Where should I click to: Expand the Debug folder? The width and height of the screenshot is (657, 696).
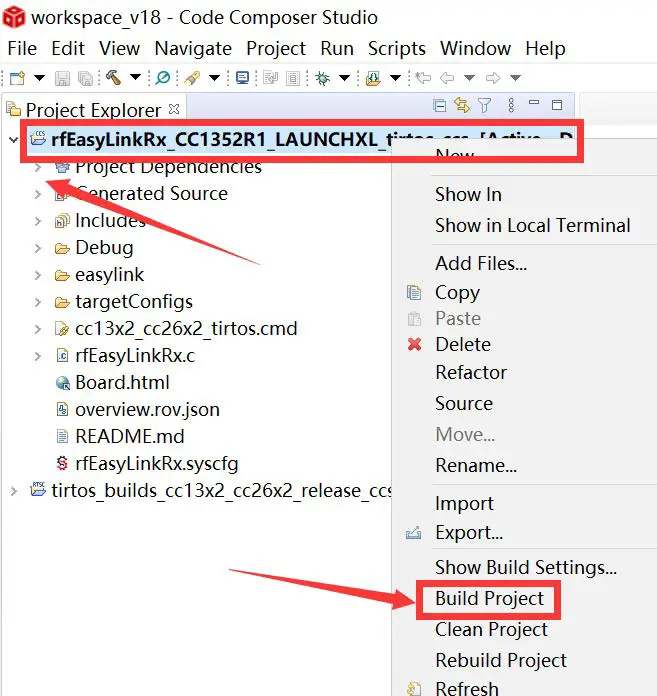pyautogui.click(x=38, y=248)
